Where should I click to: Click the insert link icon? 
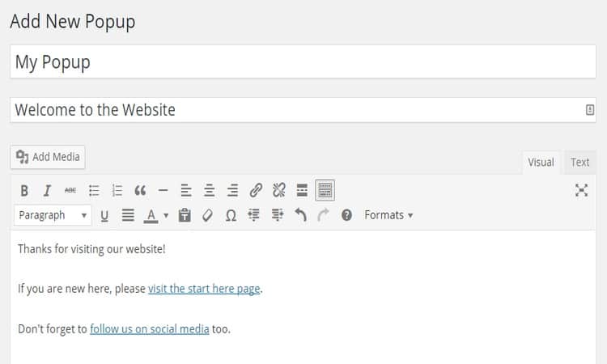tap(256, 191)
